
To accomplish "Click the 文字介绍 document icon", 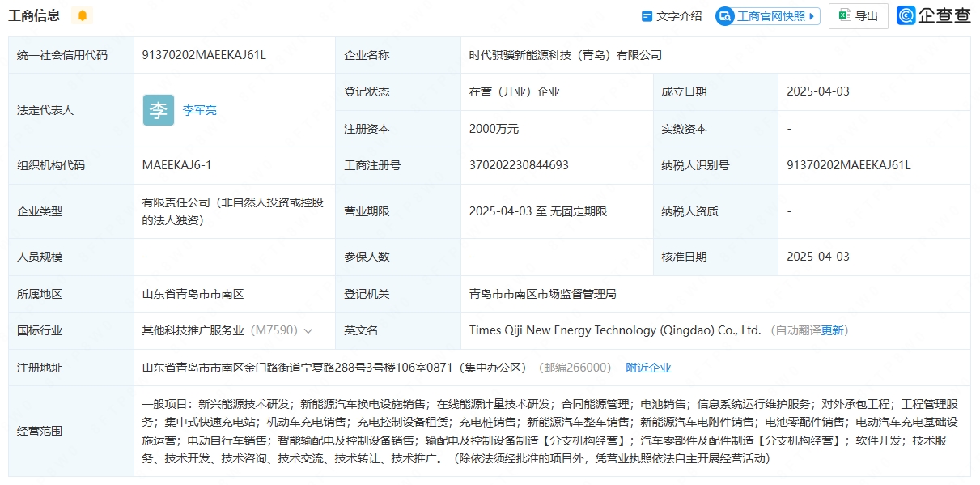I will (647, 16).
